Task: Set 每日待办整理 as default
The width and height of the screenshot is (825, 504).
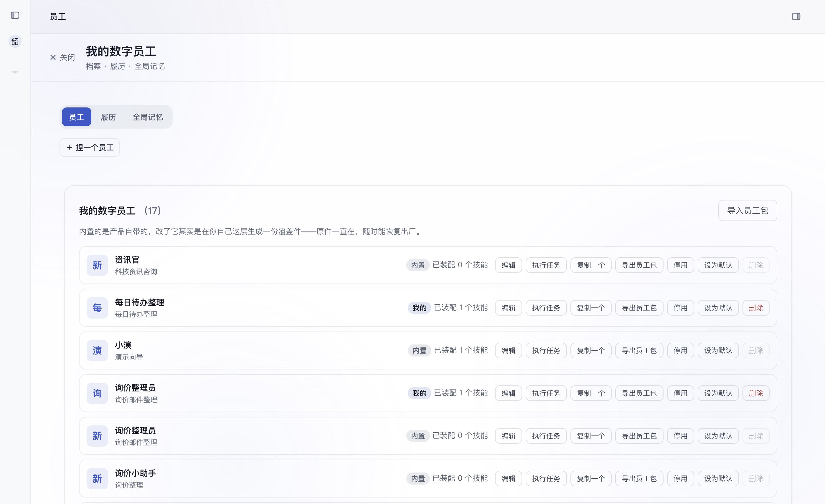Action: click(x=718, y=308)
